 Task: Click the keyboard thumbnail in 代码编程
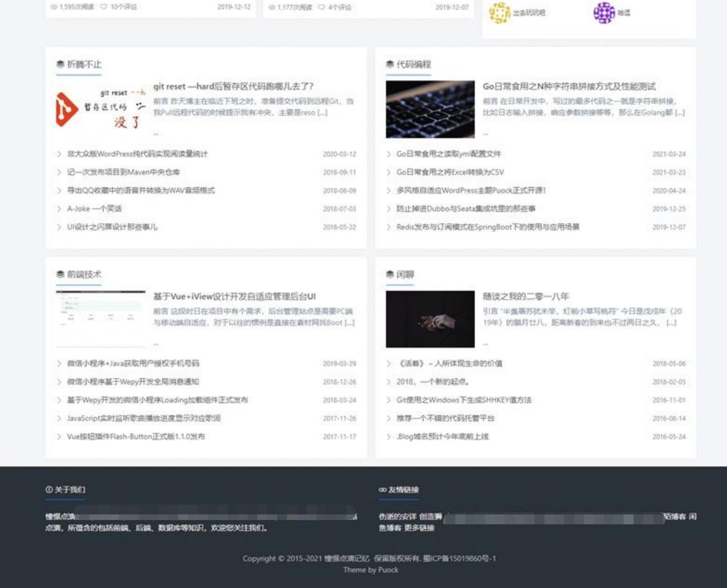coord(430,109)
